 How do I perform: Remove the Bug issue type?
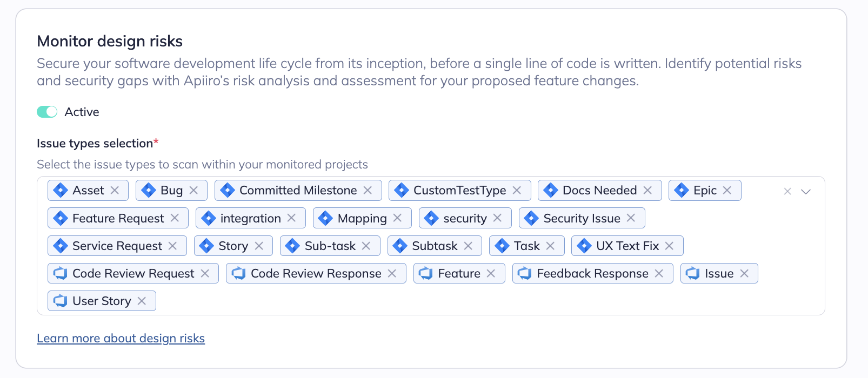[x=193, y=190]
